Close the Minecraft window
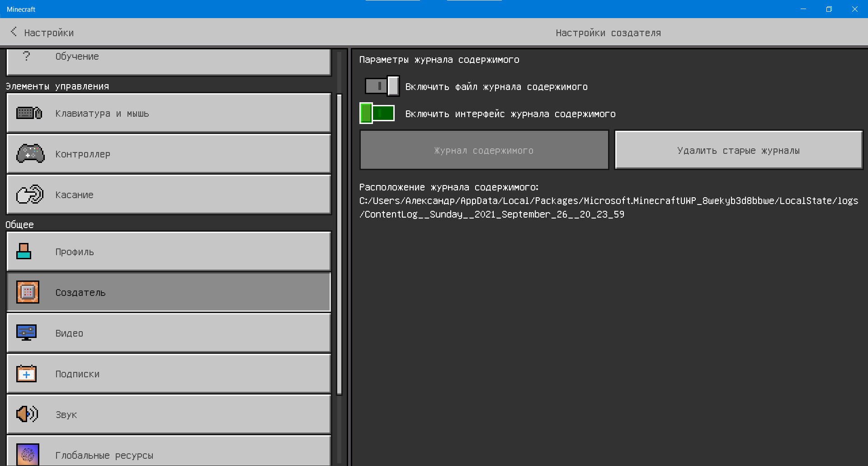Image resolution: width=868 pixels, height=466 pixels. (x=855, y=9)
